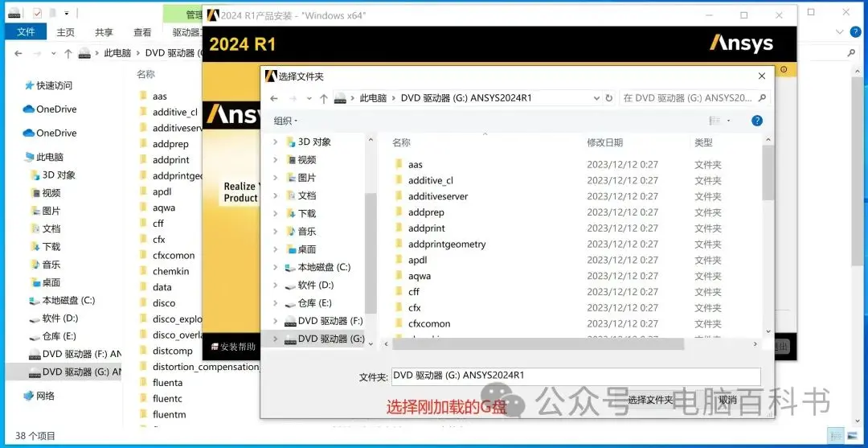Expand 软件 (D:) node in dialog tree
Screen dimensions: 868x448
(x=275, y=285)
